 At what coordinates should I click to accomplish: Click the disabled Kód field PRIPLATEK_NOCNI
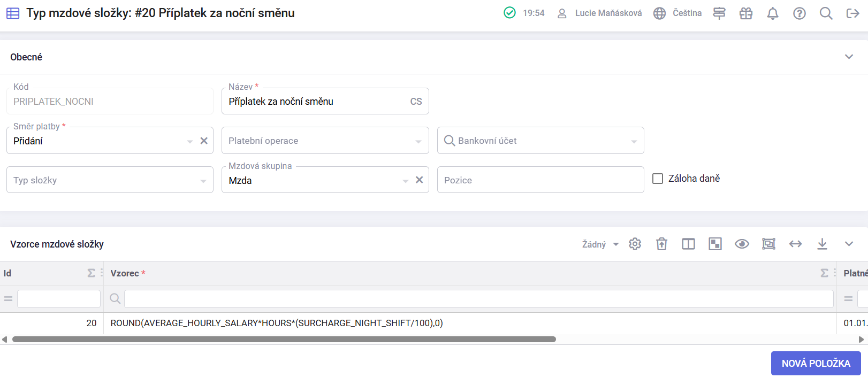click(110, 101)
